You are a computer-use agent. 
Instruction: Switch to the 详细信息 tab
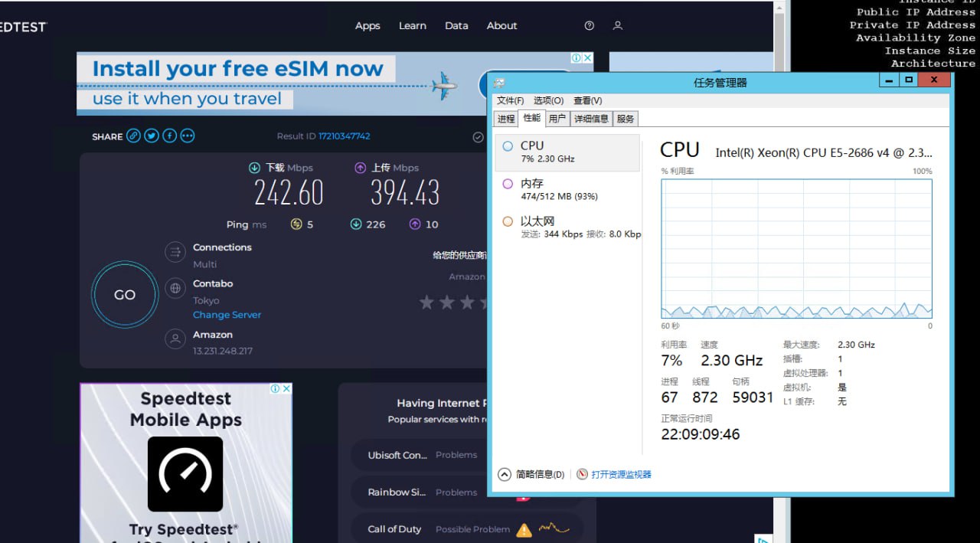[x=592, y=119]
